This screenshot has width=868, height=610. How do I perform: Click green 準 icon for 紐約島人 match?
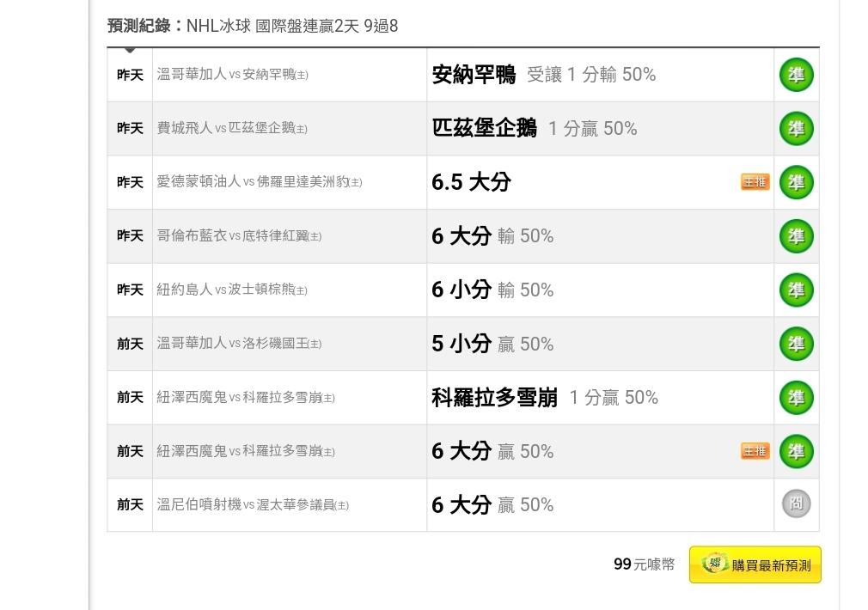click(796, 290)
